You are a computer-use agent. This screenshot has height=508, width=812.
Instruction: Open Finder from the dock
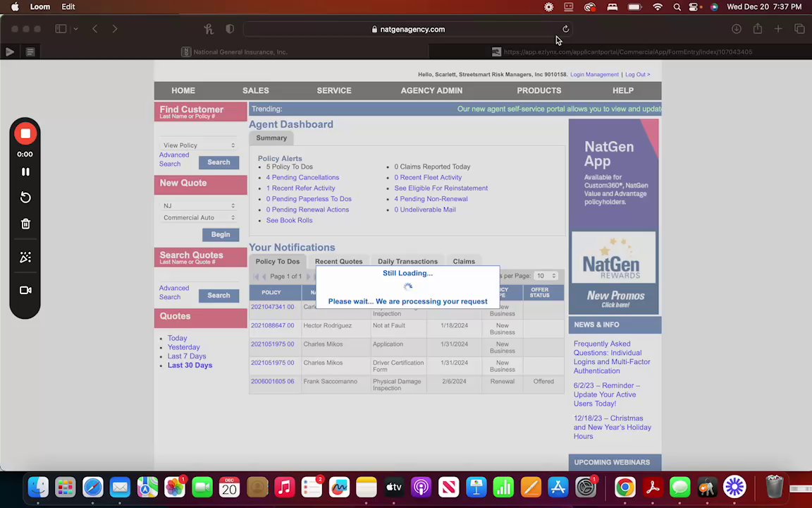38,488
